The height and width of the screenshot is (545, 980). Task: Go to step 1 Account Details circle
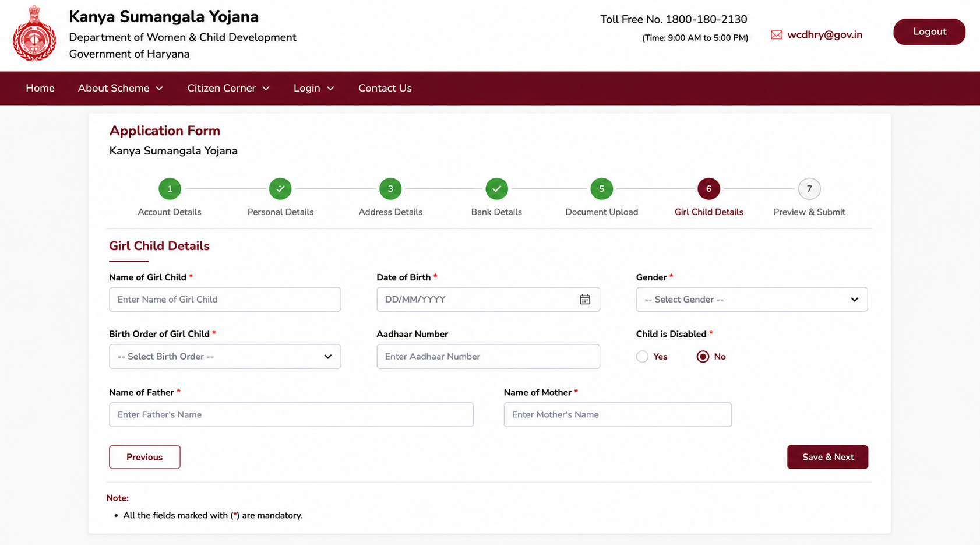[170, 189]
